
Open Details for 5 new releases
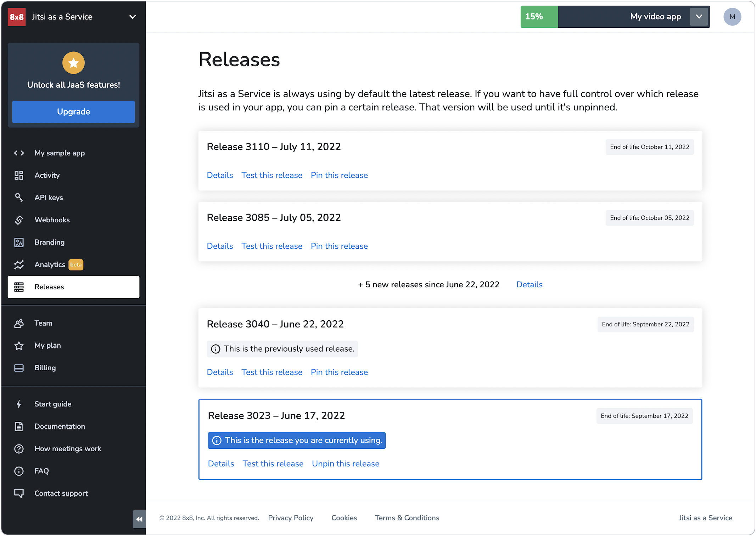(x=529, y=284)
